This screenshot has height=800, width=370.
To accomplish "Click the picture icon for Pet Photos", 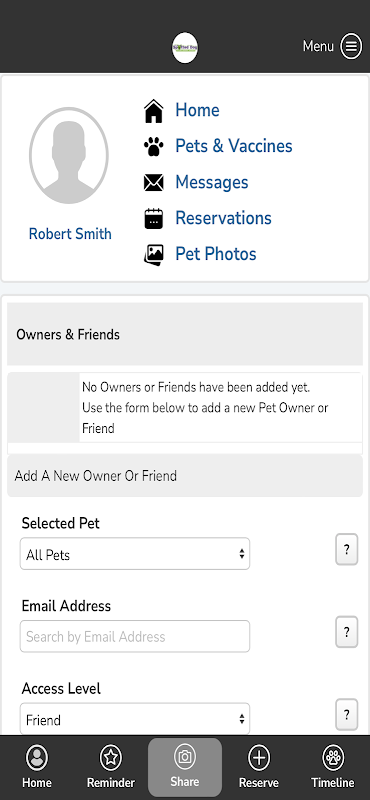I will click(x=154, y=255).
